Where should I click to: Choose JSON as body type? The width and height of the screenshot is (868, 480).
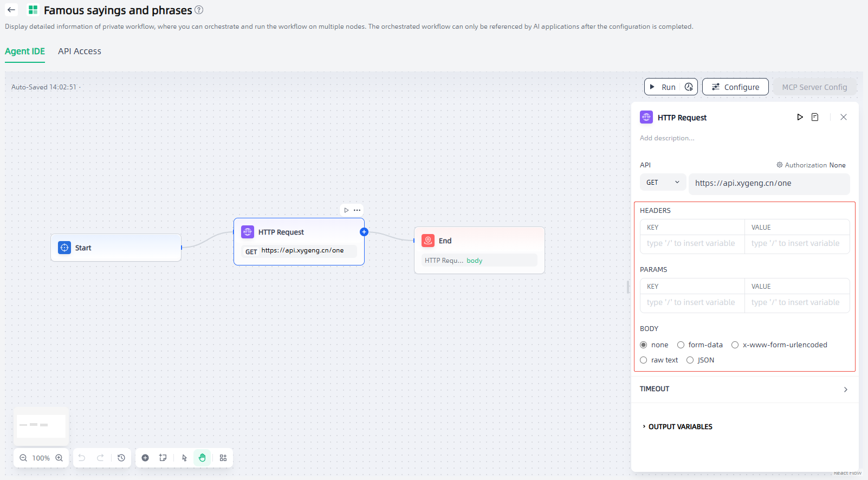click(690, 360)
